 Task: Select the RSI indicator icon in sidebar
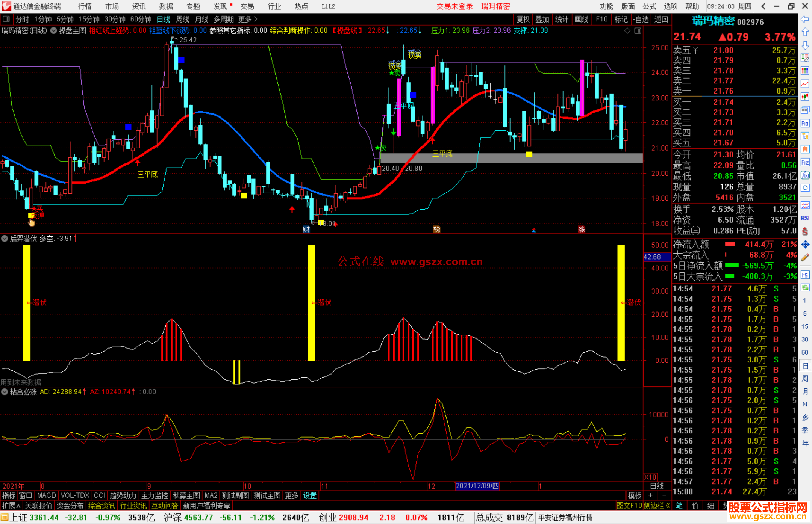(805, 218)
